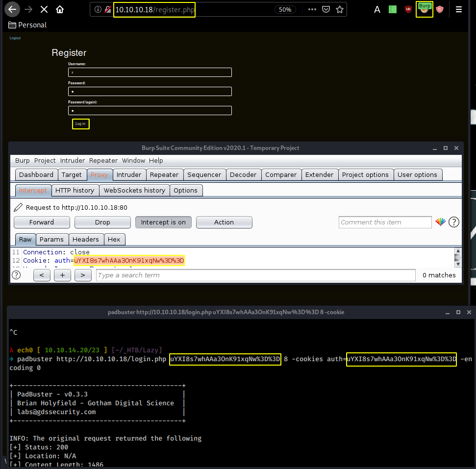Screen dimensions: 476x469
Task: Open the Help menu
Action: (x=156, y=160)
